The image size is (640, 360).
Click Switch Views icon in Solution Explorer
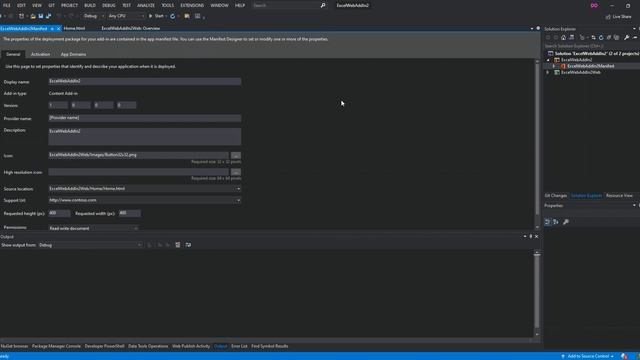tap(571, 37)
